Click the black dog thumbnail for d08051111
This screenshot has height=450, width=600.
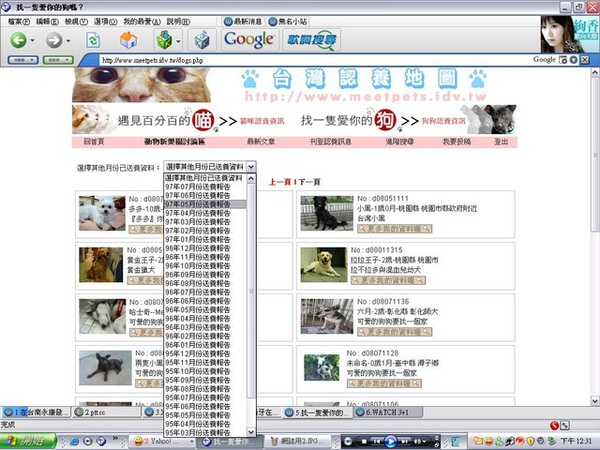[x=327, y=213]
